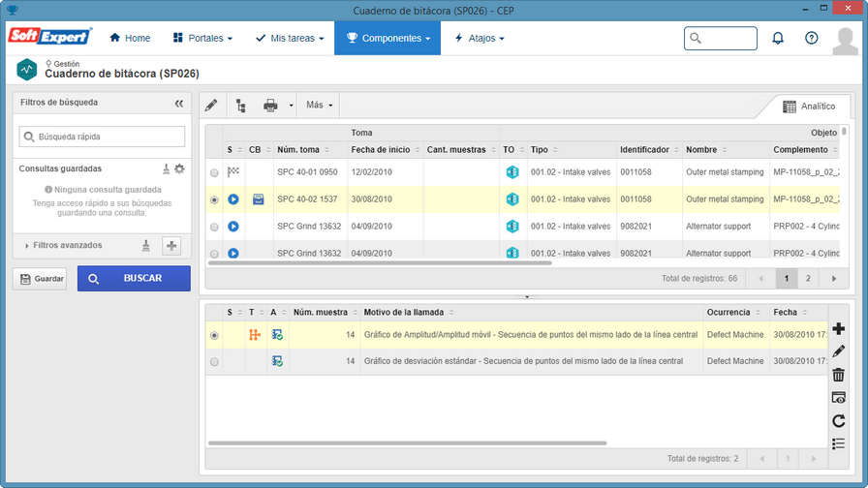This screenshot has width=868, height=488.
Task: Go to page 2 of the records
Action: [x=808, y=278]
